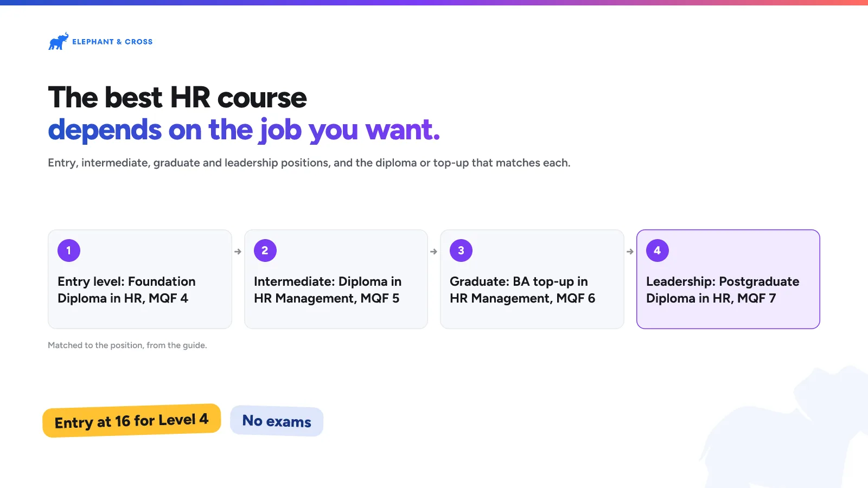Click the step 3 number badge
This screenshot has height=488, width=868.
[x=461, y=251]
